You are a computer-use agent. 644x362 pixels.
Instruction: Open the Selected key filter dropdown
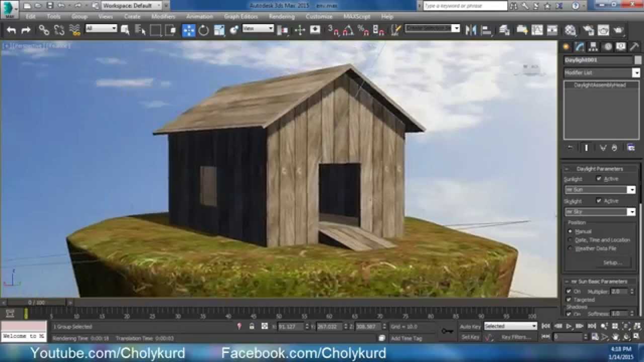[x=511, y=326]
